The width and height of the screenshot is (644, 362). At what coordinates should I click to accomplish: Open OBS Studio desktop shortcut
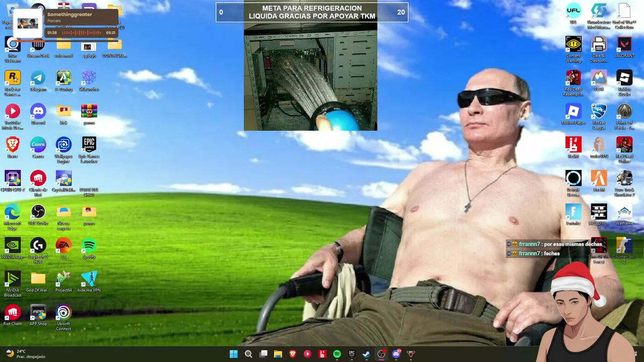click(38, 215)
